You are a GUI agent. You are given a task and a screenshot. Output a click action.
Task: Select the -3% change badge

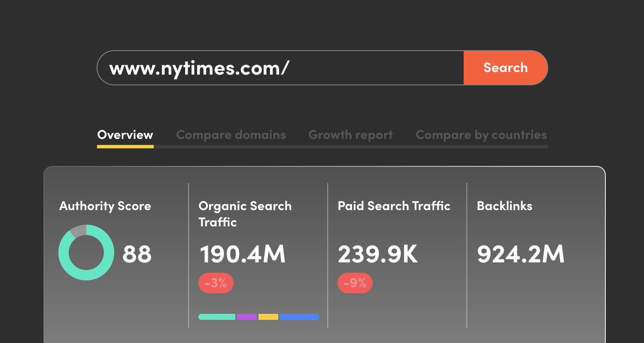point(215,283)
